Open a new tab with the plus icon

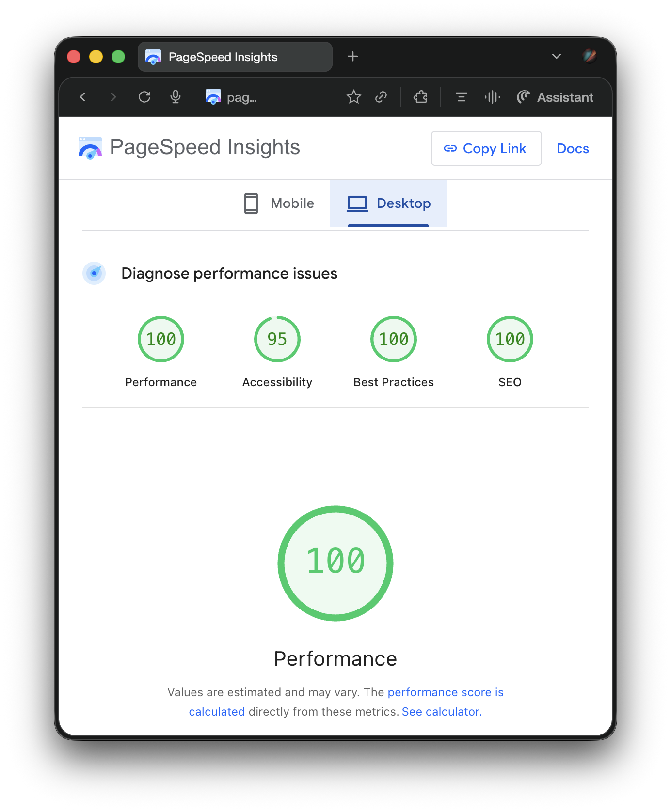point(353,57)
